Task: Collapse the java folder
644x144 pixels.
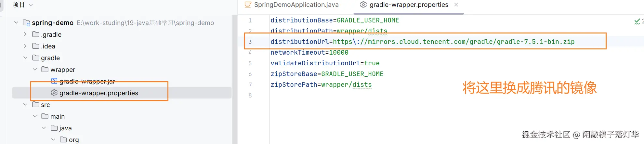Action: (44, 128)
